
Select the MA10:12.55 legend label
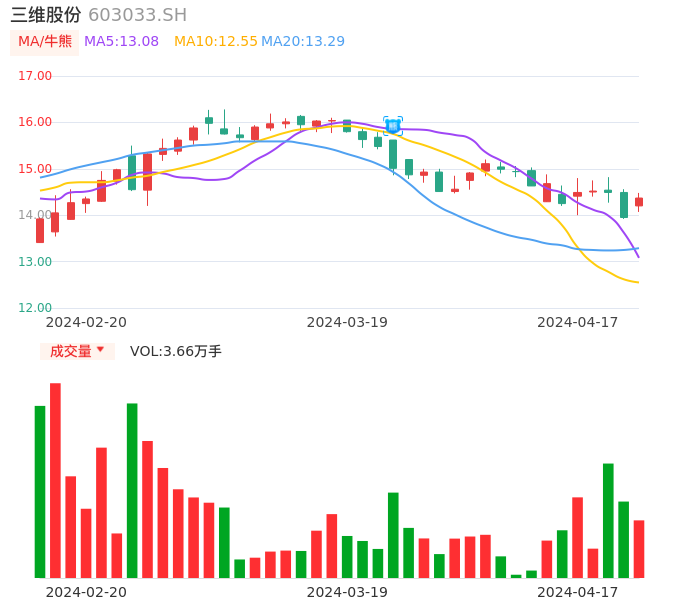[x=216, y=42]
